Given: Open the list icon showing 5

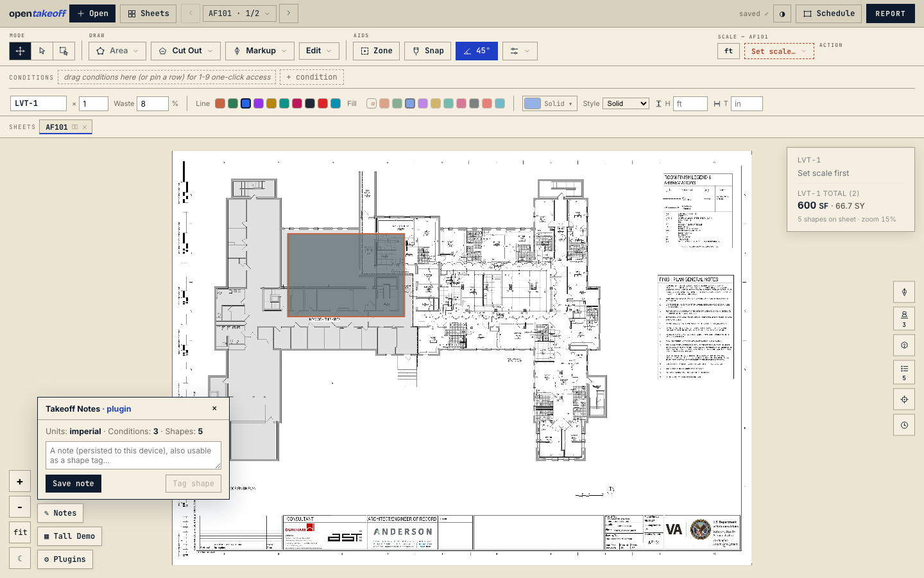Looking at the screenshot, I should (x=904, y=372).
